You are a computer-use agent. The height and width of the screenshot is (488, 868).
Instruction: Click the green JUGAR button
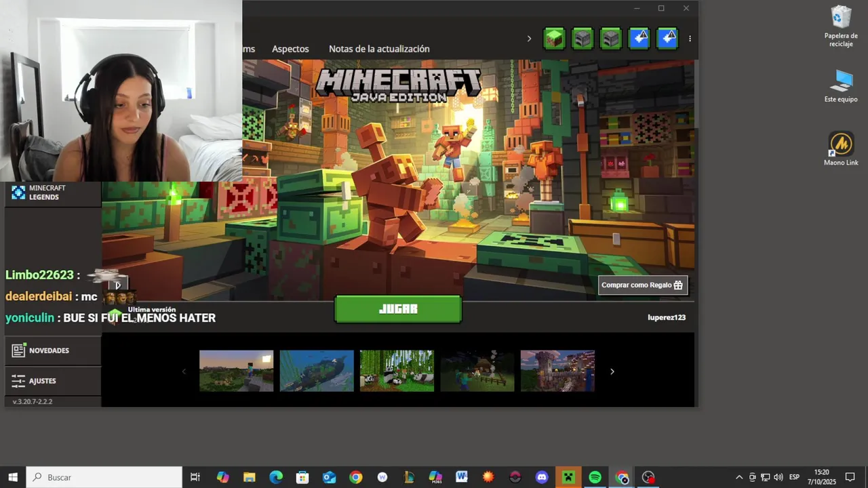click(x=398, y=309)
